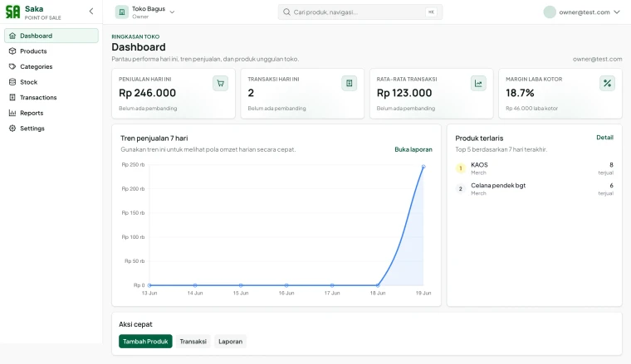Screen dimensions: 631x364
Task: Click the keyboard shortcut badge in search
Action: [431, 12]
